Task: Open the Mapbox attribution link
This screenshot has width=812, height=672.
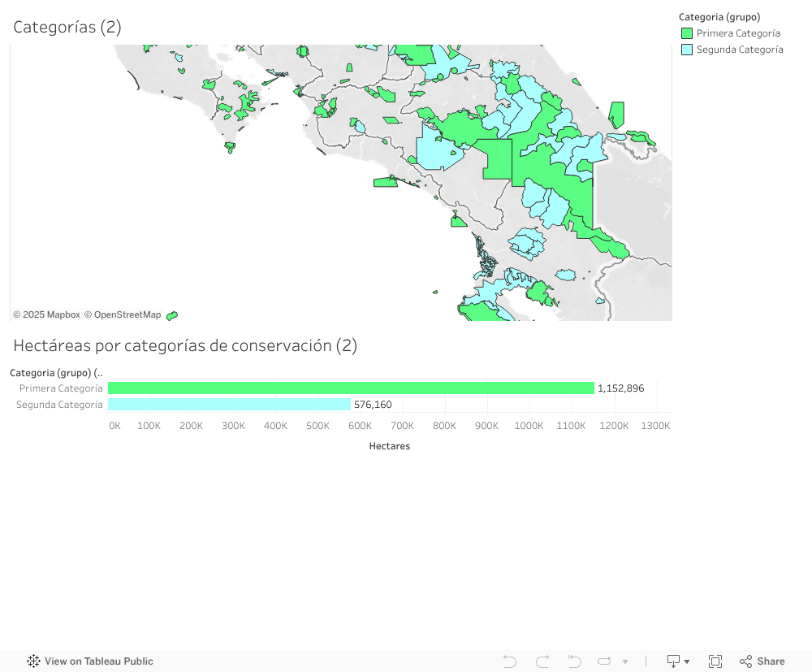Action: [46, 314]
